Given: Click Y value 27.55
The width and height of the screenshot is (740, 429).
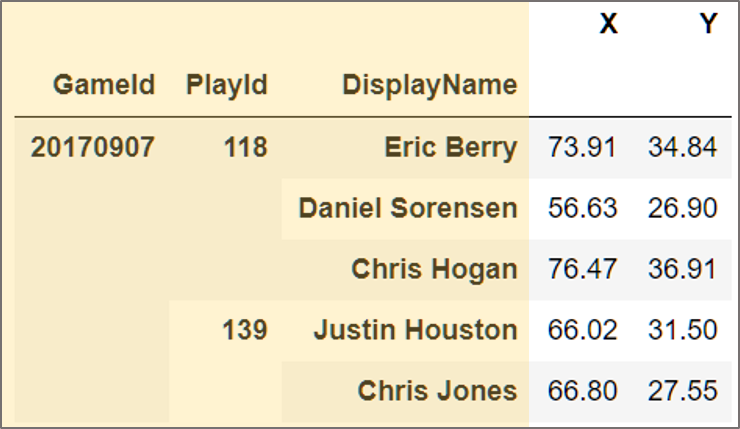Looking at the screenshot, I should [682, 391].
